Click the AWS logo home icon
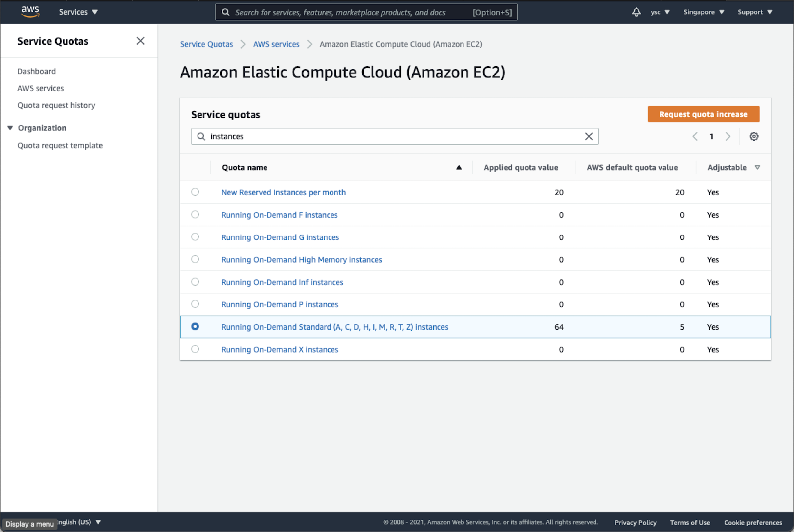 coord(30,12)
